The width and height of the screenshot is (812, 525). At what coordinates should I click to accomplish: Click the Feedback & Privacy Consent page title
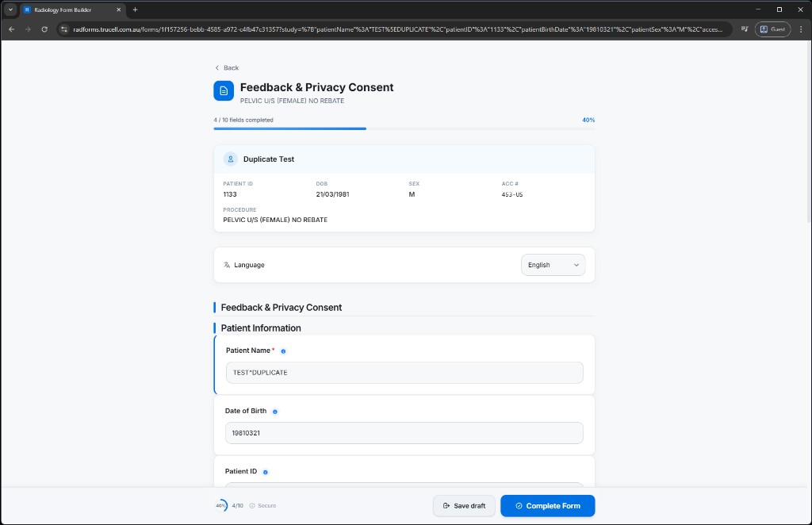tap(317, 87)
